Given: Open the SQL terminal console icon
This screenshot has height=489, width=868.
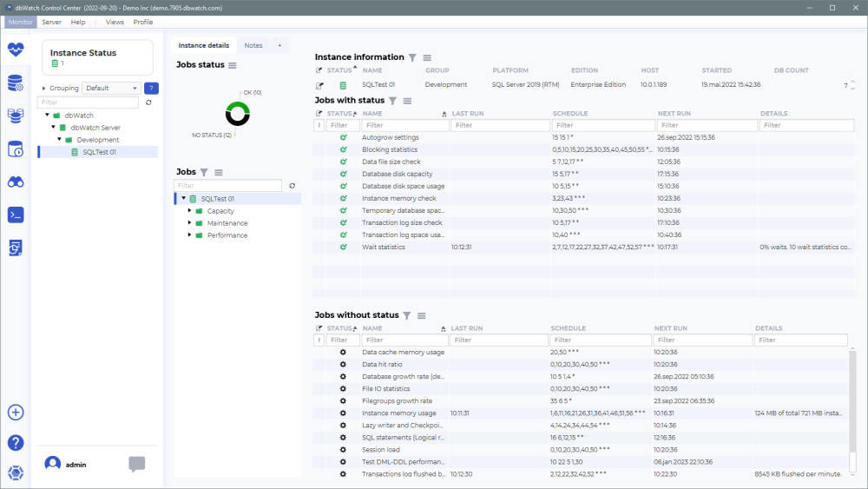Looking at the screenshot, I should coord(16,215).
